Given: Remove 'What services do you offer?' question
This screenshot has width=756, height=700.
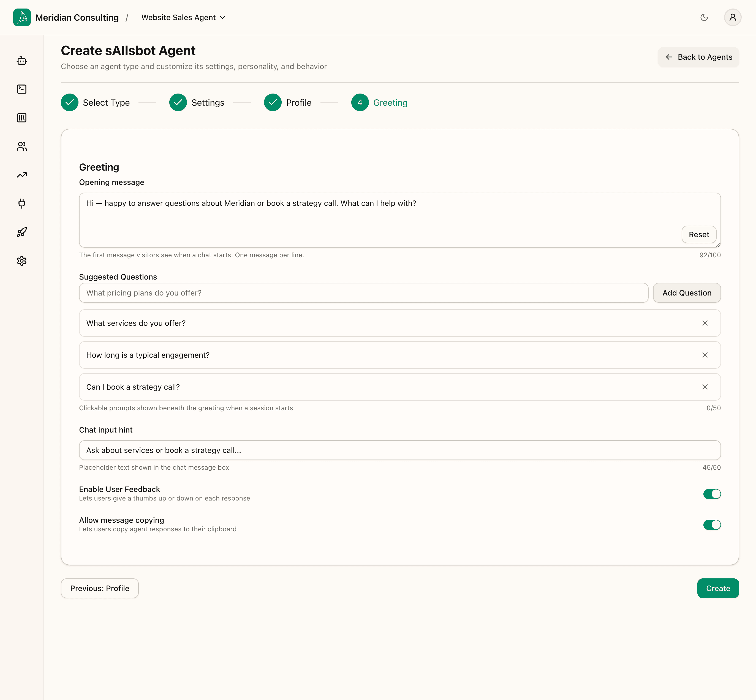Looking at the screenshot, I should 705,323.
